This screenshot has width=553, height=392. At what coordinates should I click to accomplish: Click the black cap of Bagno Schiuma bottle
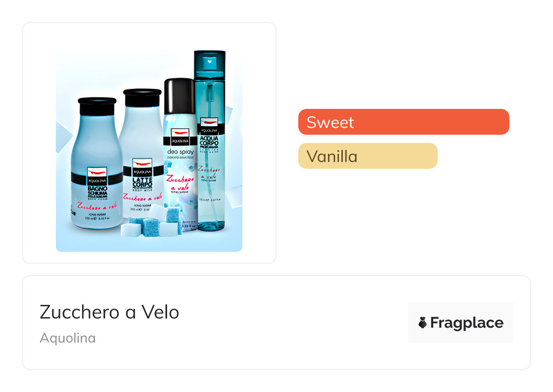pos(97,106)
